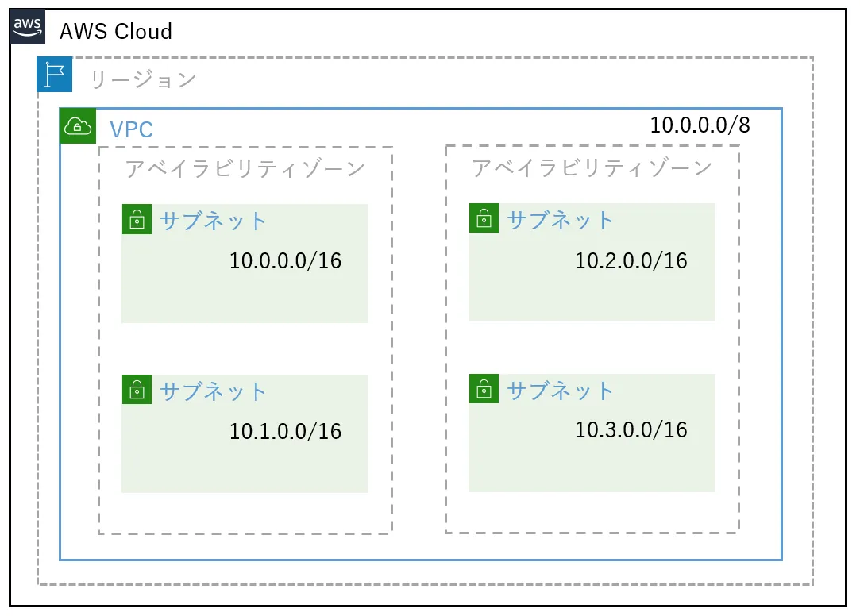Select the リージョン label
860x616 pixels.
[x=142, y=79]
